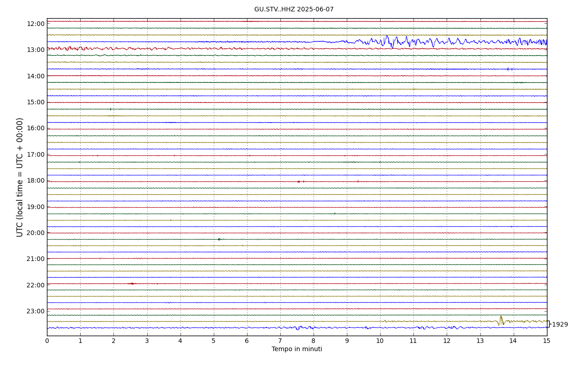
Task: Click the x-axis tick label 10
Action: (x=380, y=341)
